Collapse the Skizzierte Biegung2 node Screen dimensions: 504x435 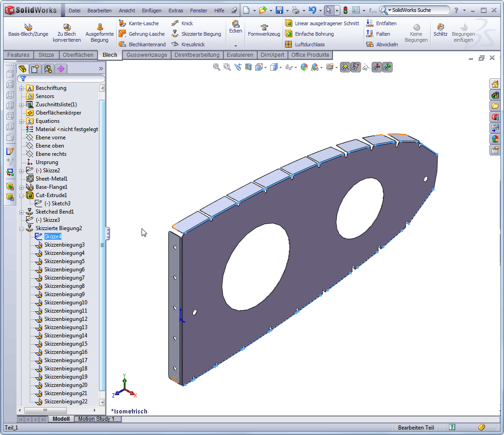pos(22,228)
